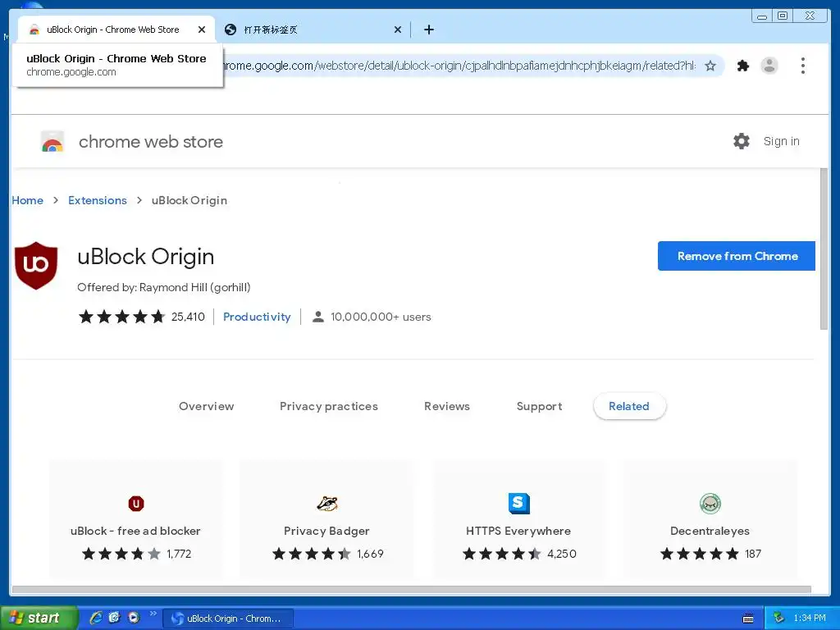Click the HTTPS Everywhere 4,250 rating count
Screen dimensions: 840x630
pyautogui.click(x=561, y=554)
